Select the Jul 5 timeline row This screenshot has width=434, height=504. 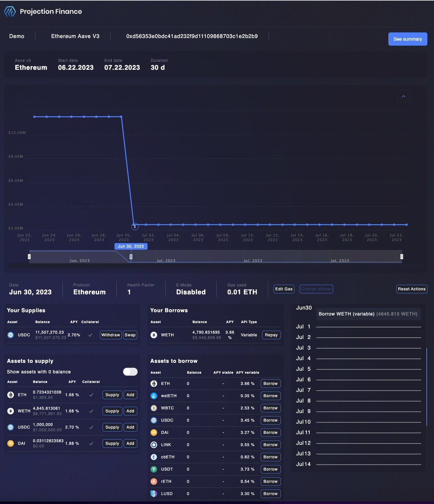coord(358,369)
